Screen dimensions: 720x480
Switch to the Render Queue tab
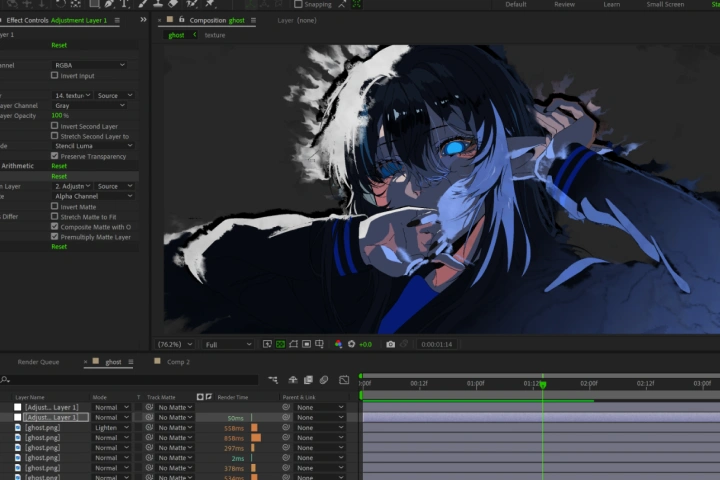point(39,362)
